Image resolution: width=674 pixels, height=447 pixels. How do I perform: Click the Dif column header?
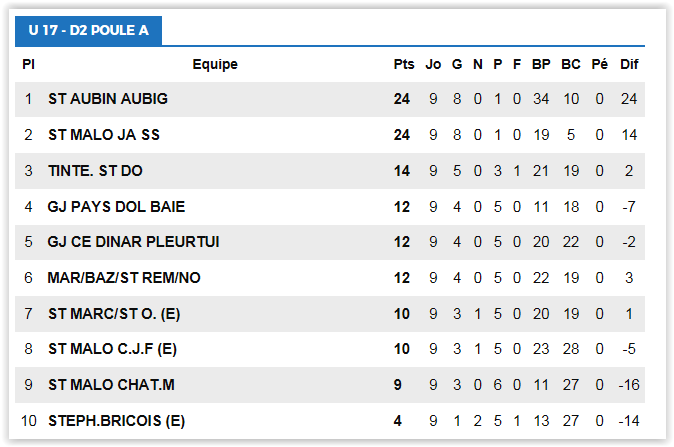click(629, 65)
